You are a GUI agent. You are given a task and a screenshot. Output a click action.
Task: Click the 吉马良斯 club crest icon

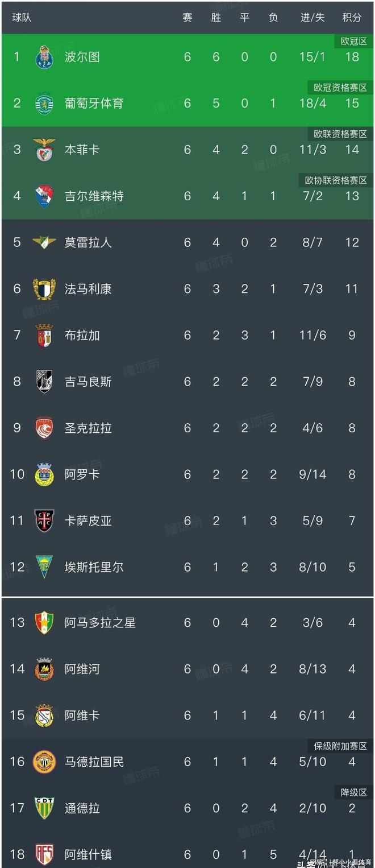pos(44,382)
